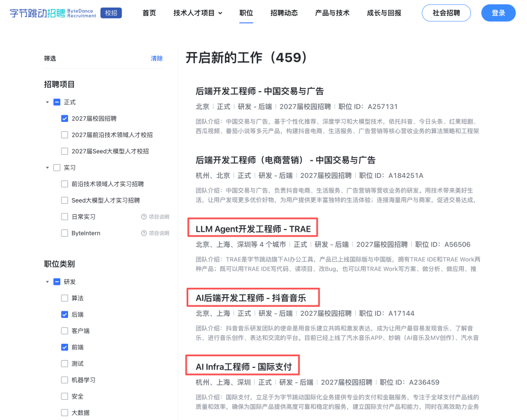Select the 职位 nav tab
The image size is (527, 420).
246,13
